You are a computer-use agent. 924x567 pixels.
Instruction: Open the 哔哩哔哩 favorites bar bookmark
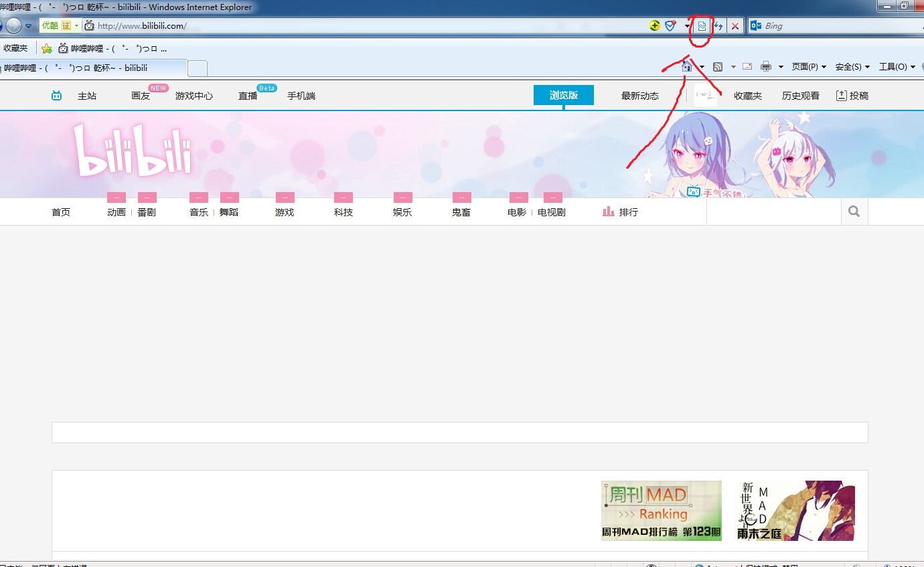(112, 48)
